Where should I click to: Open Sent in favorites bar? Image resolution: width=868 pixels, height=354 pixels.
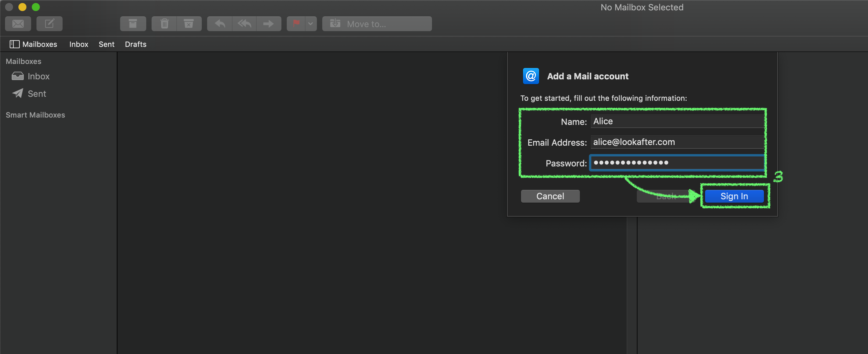point(106,44)
